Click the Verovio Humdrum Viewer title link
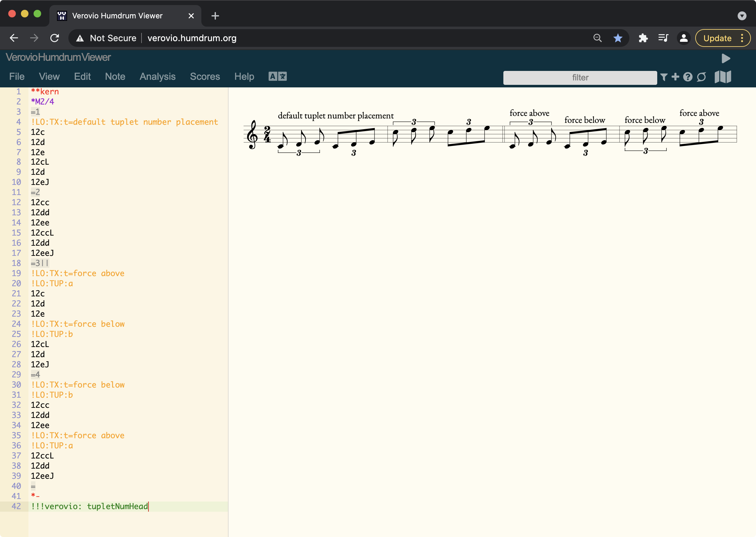This screenshot has width=756, height=537. [x=58, y=57]
